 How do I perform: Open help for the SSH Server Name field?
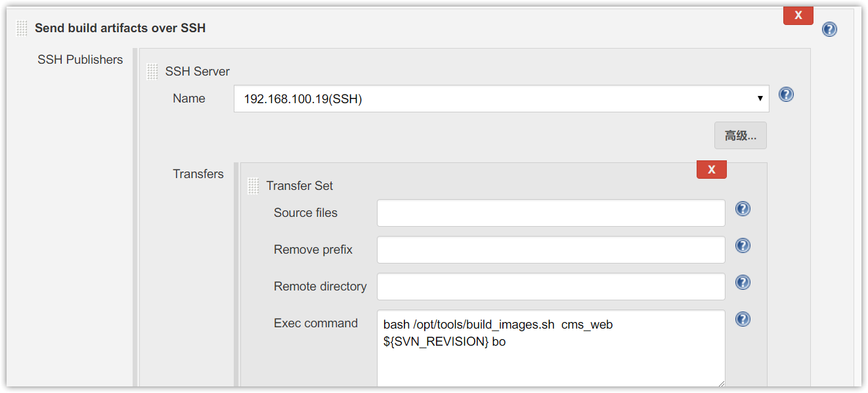(x=786, y=95)
